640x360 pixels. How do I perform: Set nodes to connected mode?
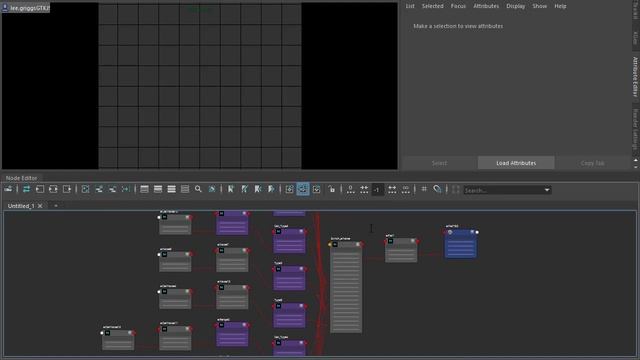158,189
